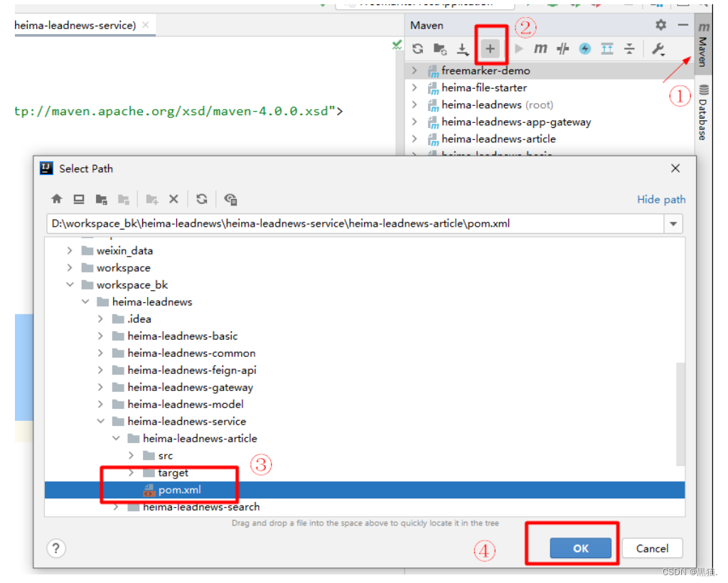Click Home Directory icon in Select Path
Image resolution: width=728 pixels, height=583 pixels.
[57, 199]
